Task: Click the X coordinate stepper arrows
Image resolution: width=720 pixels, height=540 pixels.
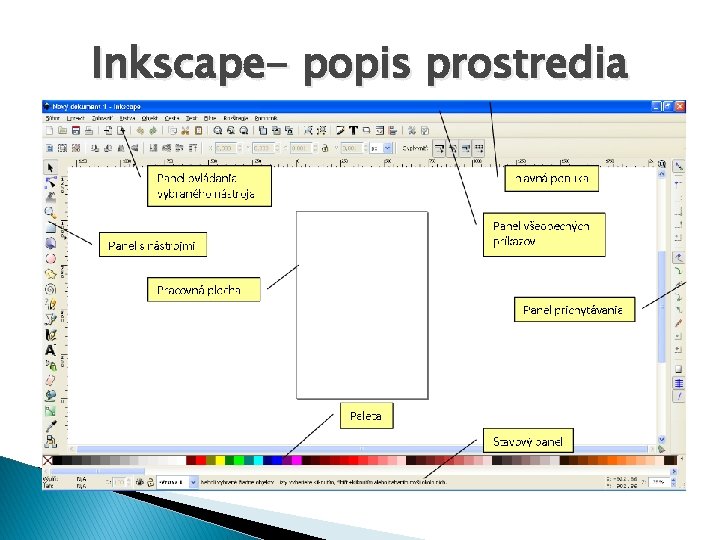Action: coord(239,148)
